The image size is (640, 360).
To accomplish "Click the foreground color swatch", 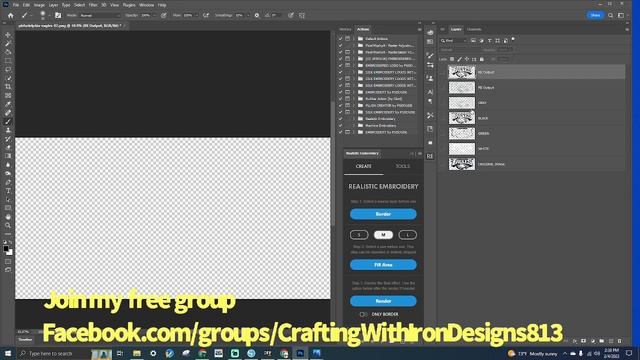I will [6, 248].
